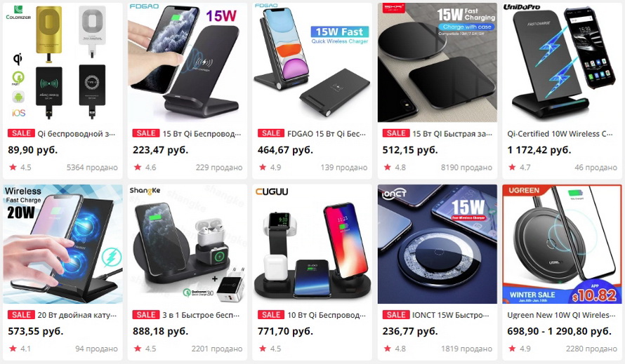Click the star rating 4.6 under the 223,47 руб. item
Screen dimensions: 625x364
145,167
